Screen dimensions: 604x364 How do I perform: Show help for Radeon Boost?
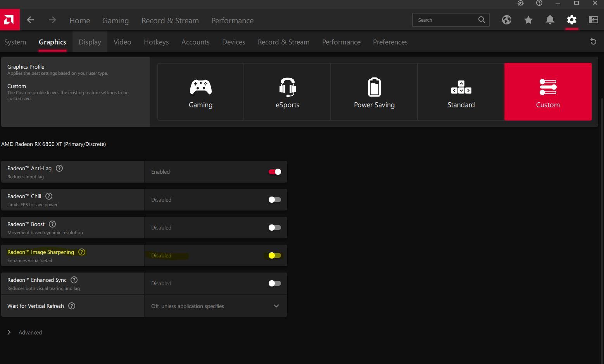[x=52, y=224]
